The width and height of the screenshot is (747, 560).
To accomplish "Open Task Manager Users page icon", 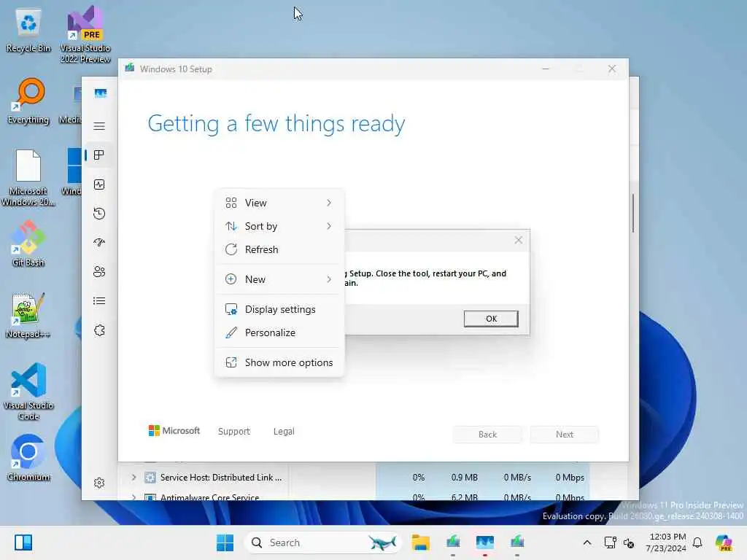I will [99, 271].
